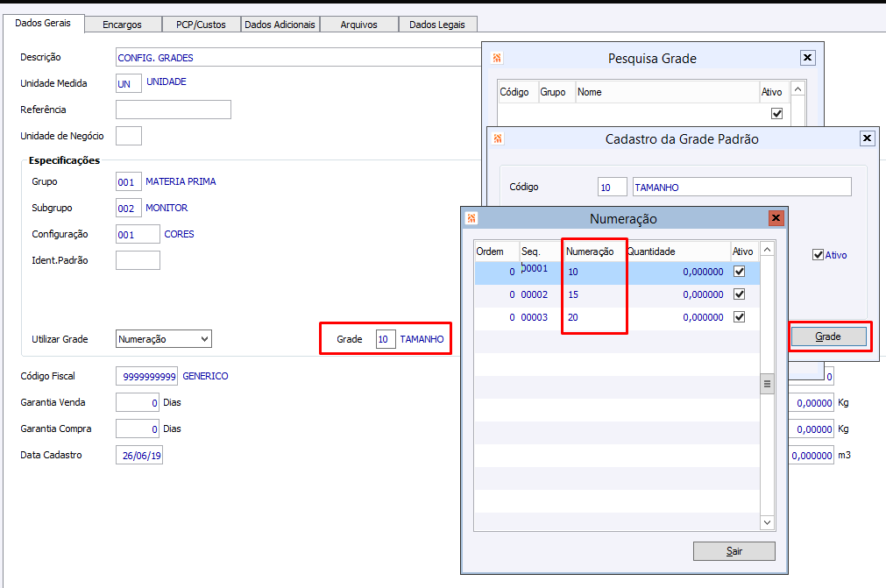Viewport: 886px width, 588px height.
Task: Click the Garantia Venda days field
Action: click(138, 403)
